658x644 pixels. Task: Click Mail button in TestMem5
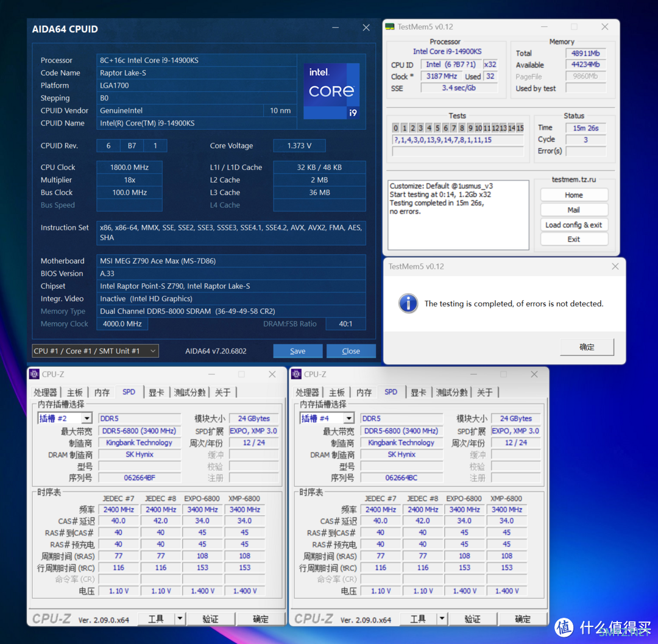[x=574, y=210]
